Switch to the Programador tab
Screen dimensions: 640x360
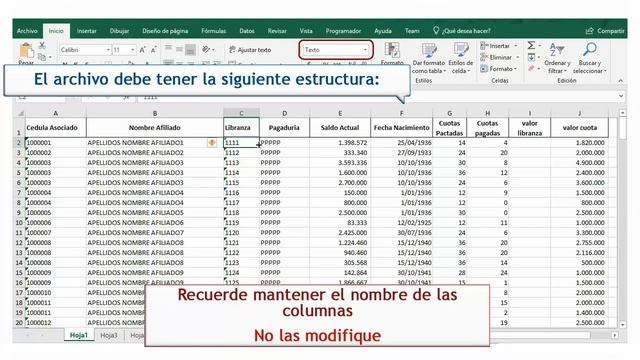343,31
